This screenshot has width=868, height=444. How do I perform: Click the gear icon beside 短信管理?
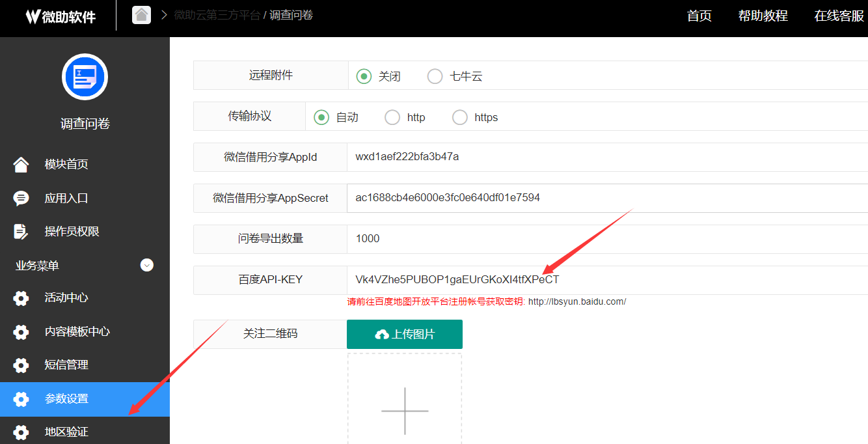tap(21, 365)
